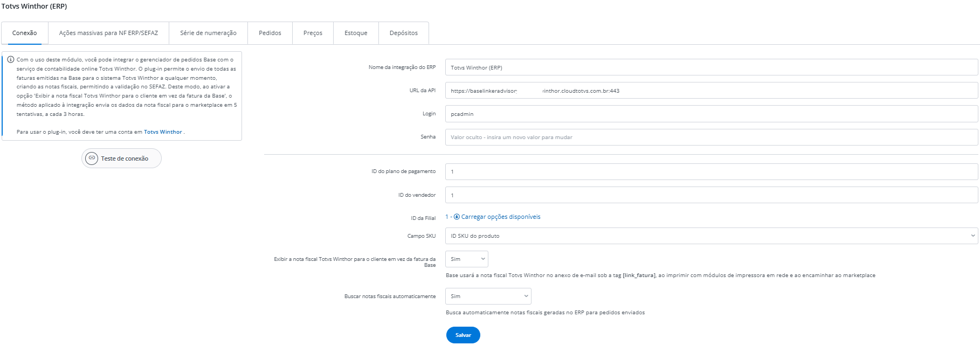
Task: Click into the Senha password field
Action: tap(711, 137)
